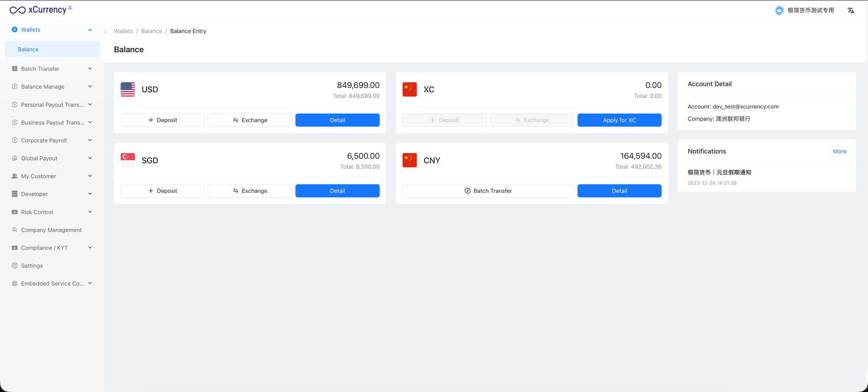Click the CNY total 492,002.36 text
The height and width of the screenshot is (392, 868).
(638, 167)
